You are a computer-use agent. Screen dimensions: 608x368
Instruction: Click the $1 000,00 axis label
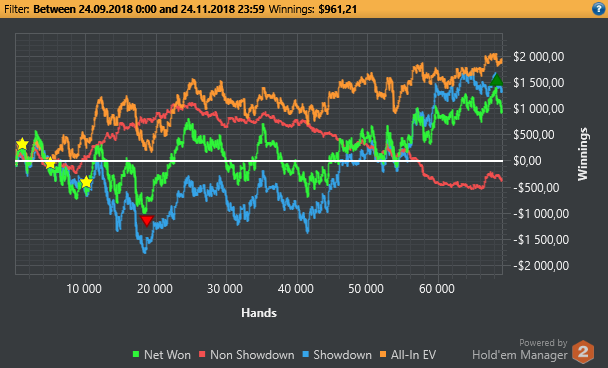tap(539, 109)
